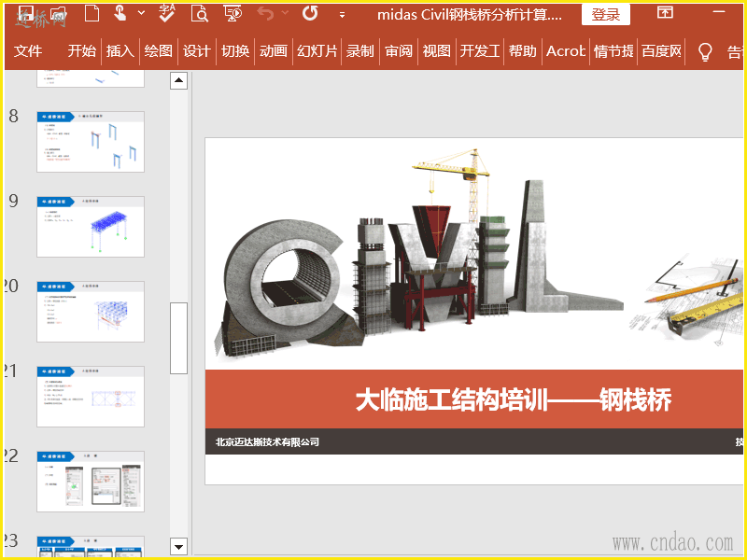
Task: Click the thumbnail pane scroll-up arrow
Action: pos(178,80)
